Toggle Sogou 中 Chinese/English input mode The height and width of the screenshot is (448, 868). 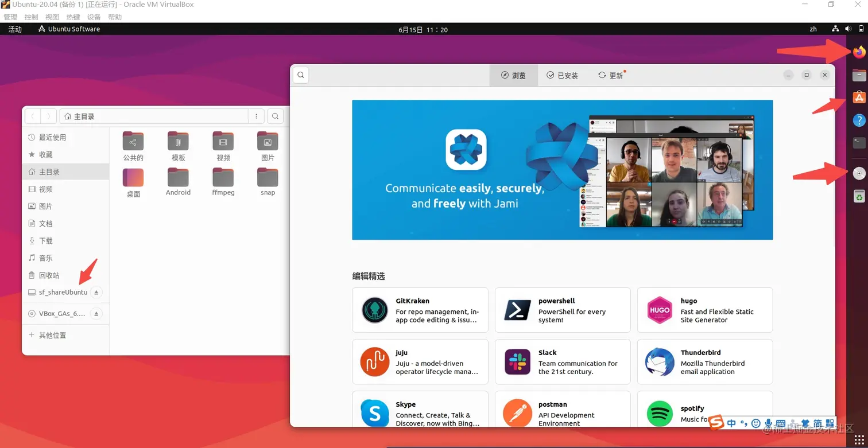[x=731, y=423]
